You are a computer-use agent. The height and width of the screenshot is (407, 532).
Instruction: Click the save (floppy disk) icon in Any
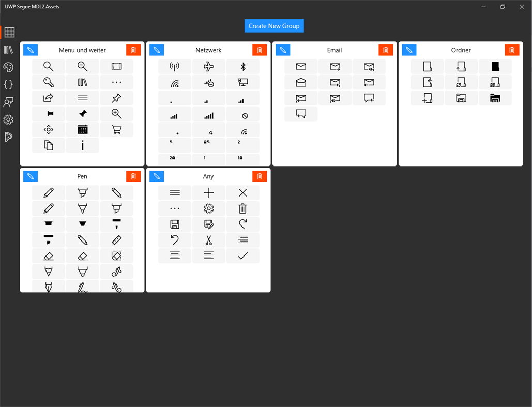174,223
